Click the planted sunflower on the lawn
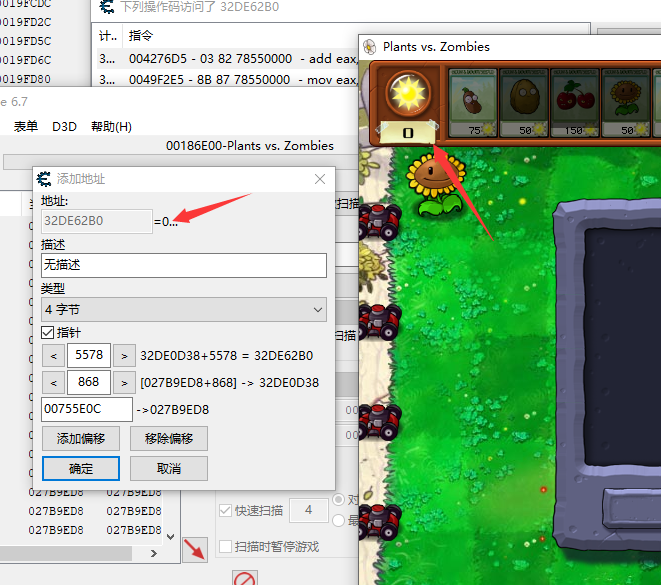The image size is (661, 585). (x=436, y=185)
